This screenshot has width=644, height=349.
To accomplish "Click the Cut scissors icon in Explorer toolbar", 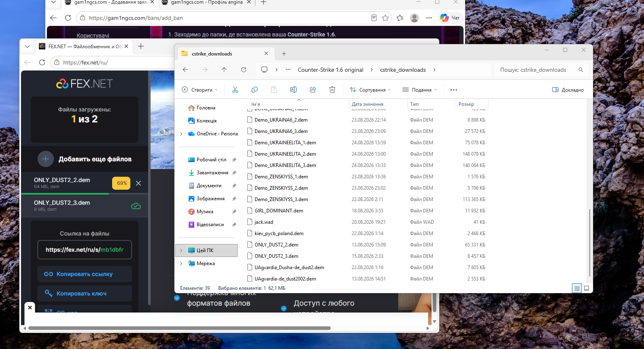I will pos(235,90).
